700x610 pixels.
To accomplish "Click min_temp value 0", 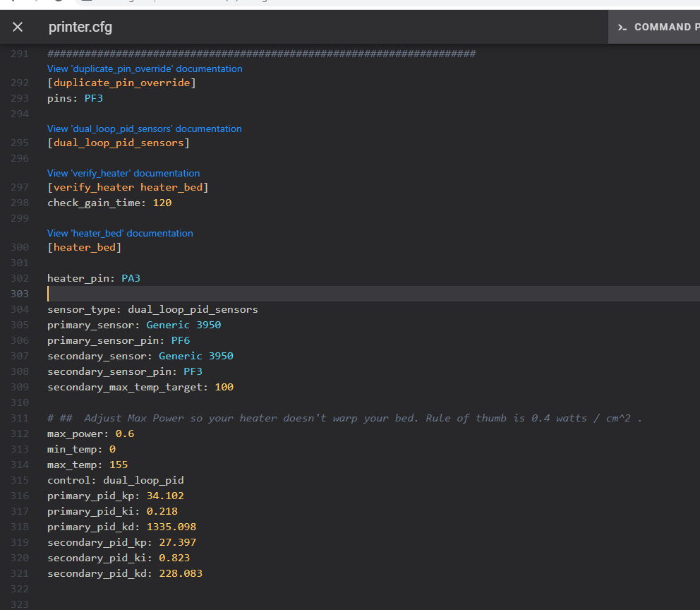I will 112,449.
